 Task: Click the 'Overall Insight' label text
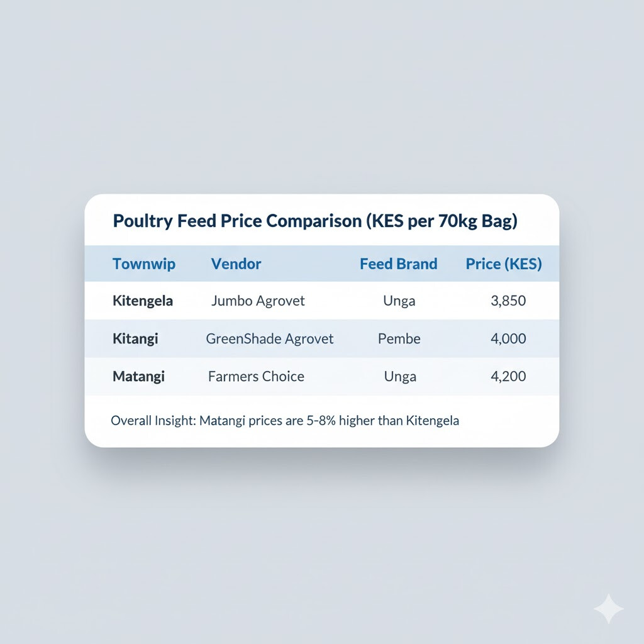point(152,420)
